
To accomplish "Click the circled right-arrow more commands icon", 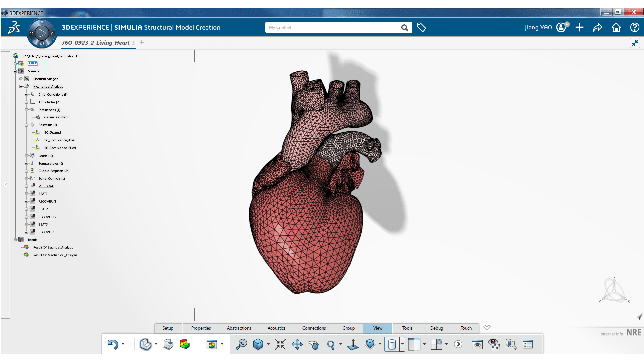I will 458,344.
